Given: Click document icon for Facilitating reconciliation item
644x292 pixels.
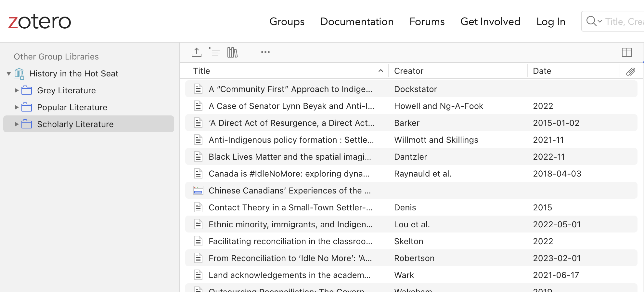Looking at the screenshot, I should coord(198,241).
